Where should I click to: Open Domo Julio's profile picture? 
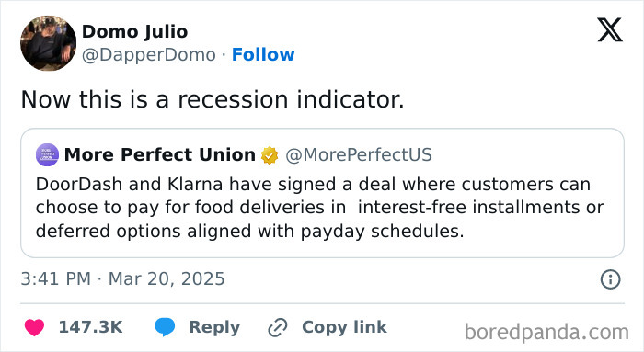[48, 43]
